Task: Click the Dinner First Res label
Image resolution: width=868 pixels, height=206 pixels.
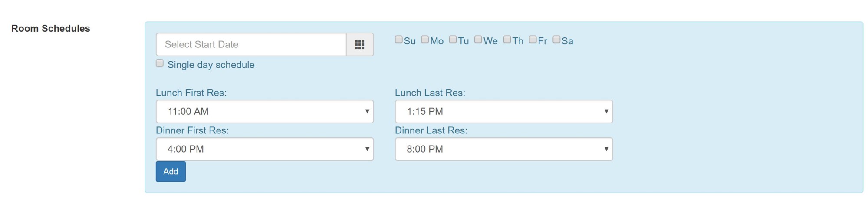Action: pos(192,130)
